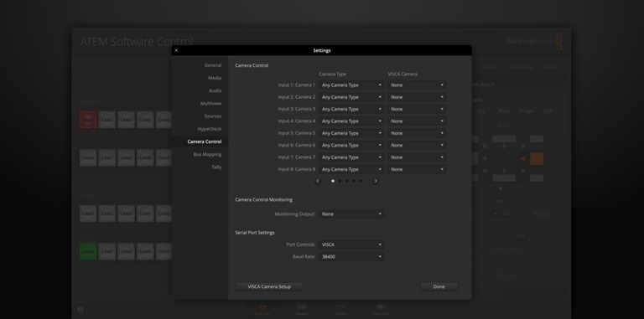Select CAM3 on the Preview bus
644x319 pixels.
point(126,214)
